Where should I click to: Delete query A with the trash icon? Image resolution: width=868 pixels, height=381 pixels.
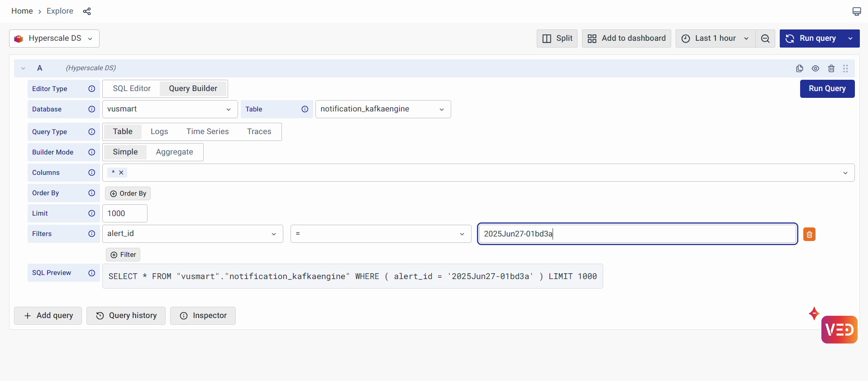pyautogui.click(x=831, y=68)
